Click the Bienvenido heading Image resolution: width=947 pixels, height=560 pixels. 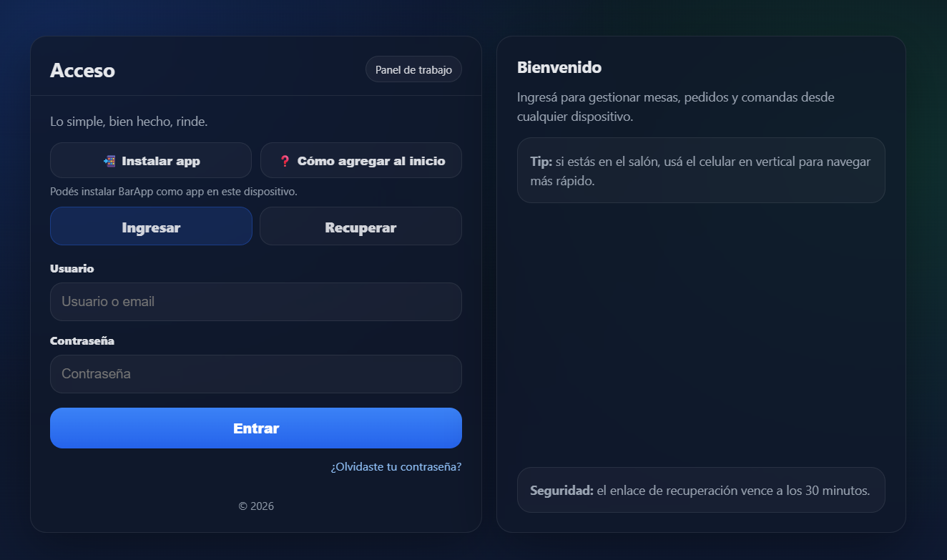[559, 67]
